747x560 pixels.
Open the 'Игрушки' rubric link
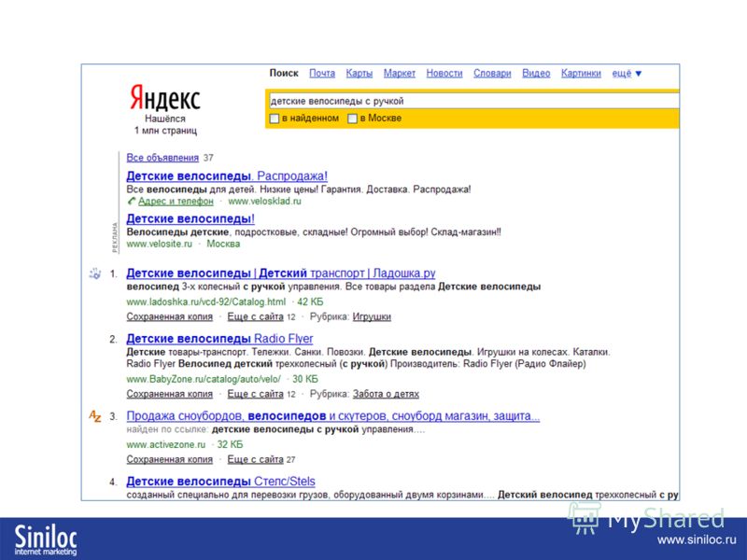point(372,316)
